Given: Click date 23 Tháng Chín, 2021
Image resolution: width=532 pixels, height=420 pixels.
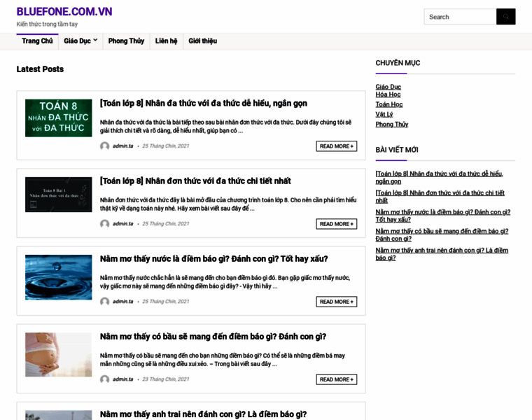Looking at the screenshot, I should (166, 379).
